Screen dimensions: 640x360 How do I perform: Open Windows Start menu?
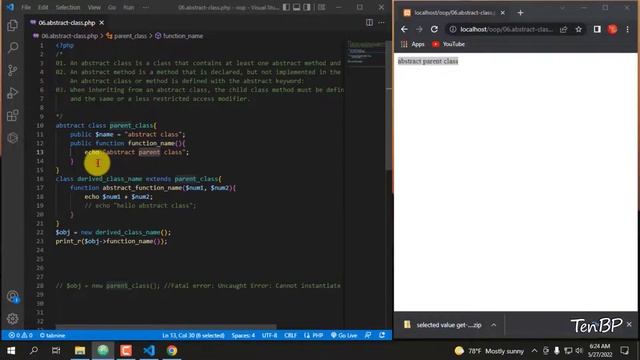(x=11, y=351)
